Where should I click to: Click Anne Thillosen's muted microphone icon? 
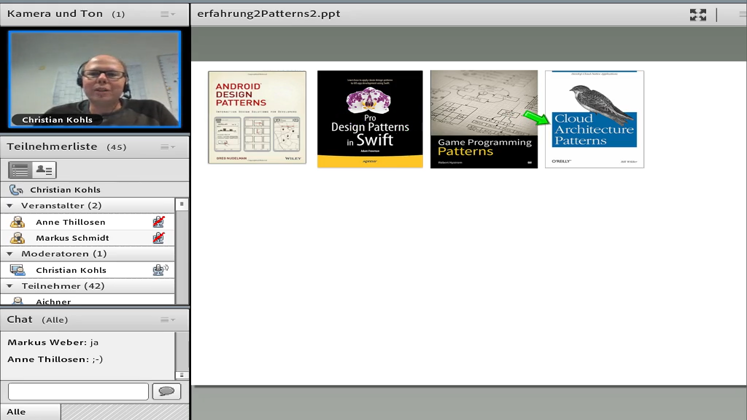point(158,222)
